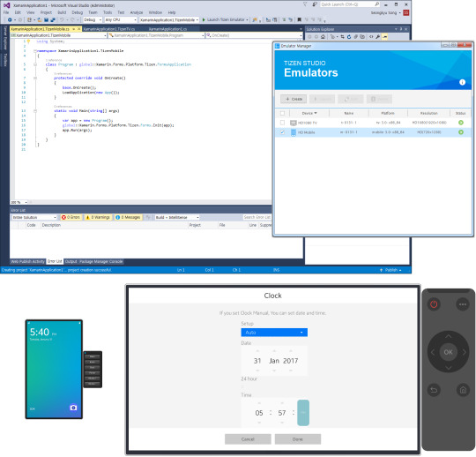Click the Search icon in Quick Launch box
The height and width of the screenshot is (457, 476).
377,4
